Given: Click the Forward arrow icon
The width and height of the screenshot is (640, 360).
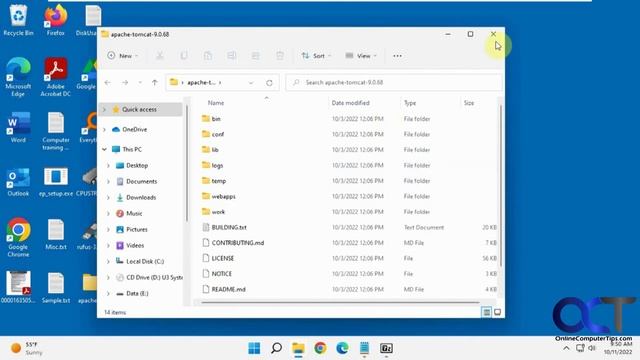Looking at the screenshot, I should (125, 82).
